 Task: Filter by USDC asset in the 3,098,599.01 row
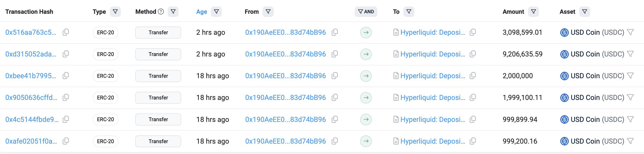[630, 32]
